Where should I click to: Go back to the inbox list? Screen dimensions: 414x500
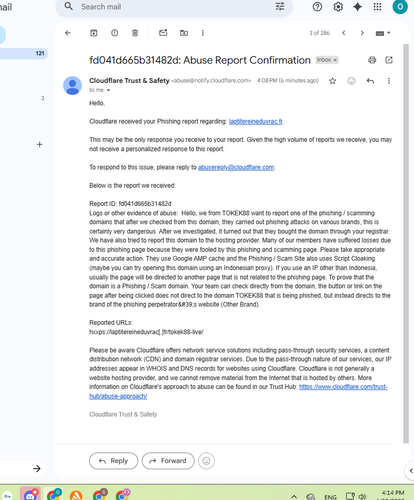click(68, 33)
